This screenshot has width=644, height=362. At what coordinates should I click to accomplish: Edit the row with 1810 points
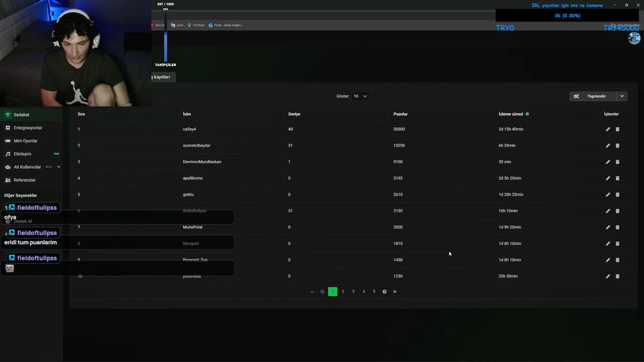(608, 244)
